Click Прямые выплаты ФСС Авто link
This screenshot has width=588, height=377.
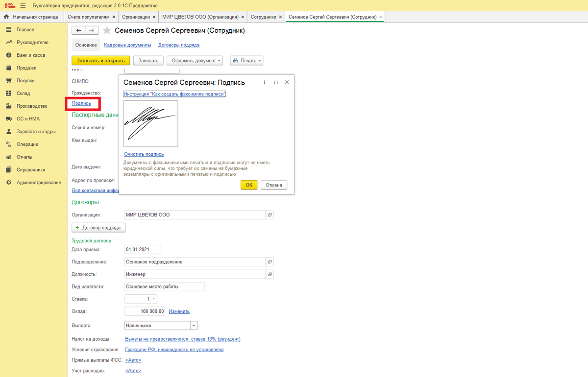tap(133, 360)
